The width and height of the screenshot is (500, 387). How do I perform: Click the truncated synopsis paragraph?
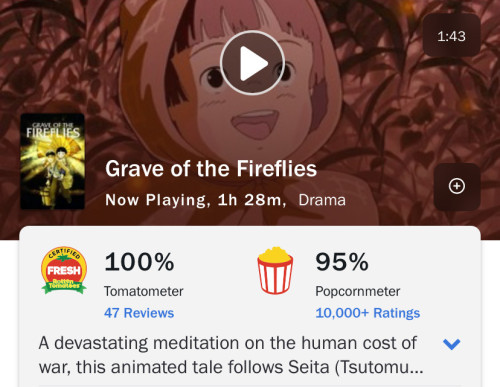click(231, 355)
